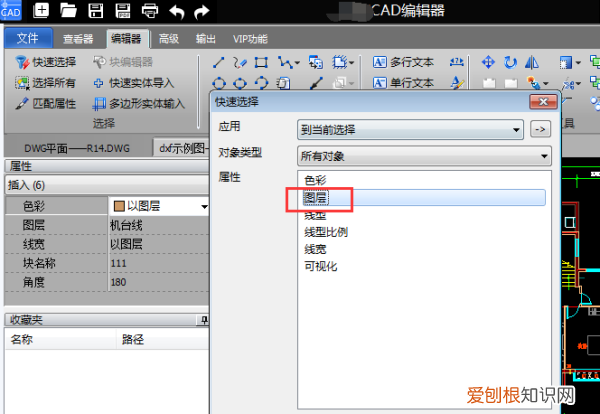Expand the Polyline tool dropdown arrow
The image size is (600, 414).
pyautogui.click(x=297, y=63)
